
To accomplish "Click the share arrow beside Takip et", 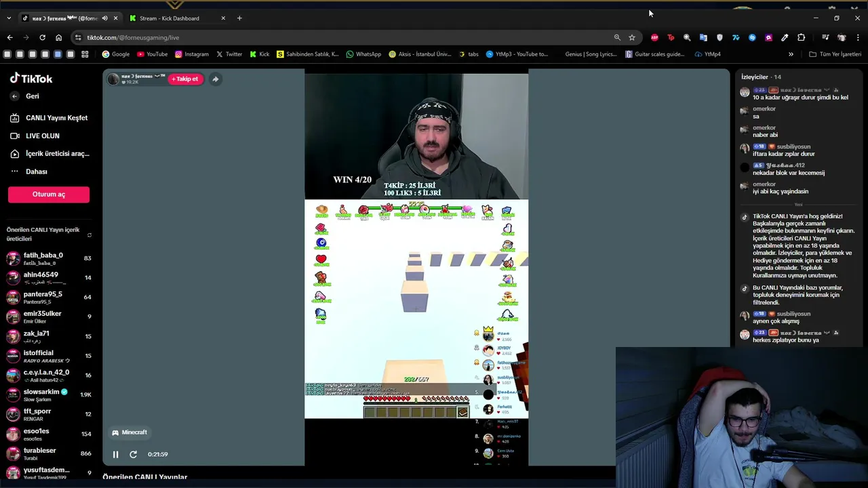I will (215, 79).
